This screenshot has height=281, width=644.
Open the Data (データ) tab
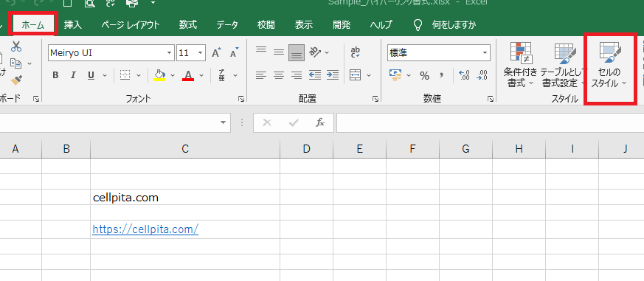(227, 24)
